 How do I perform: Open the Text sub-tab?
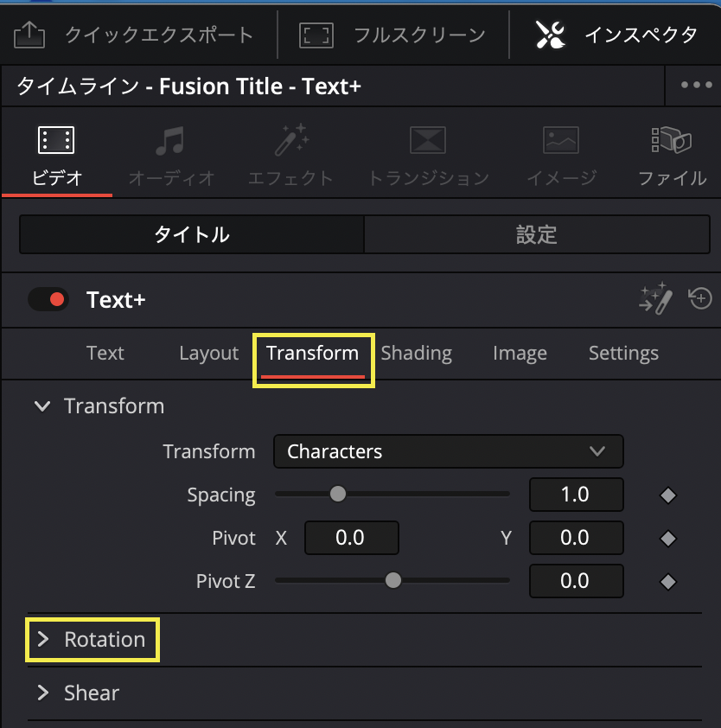(105, 354)
